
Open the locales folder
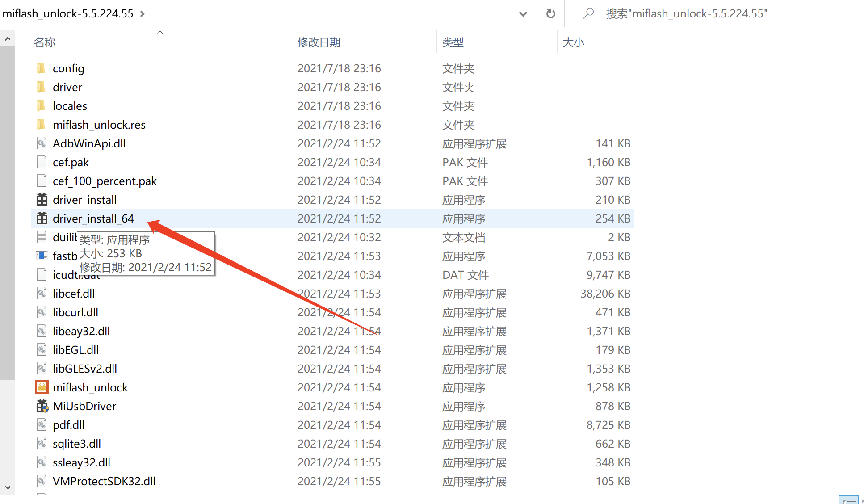[70, 106]
